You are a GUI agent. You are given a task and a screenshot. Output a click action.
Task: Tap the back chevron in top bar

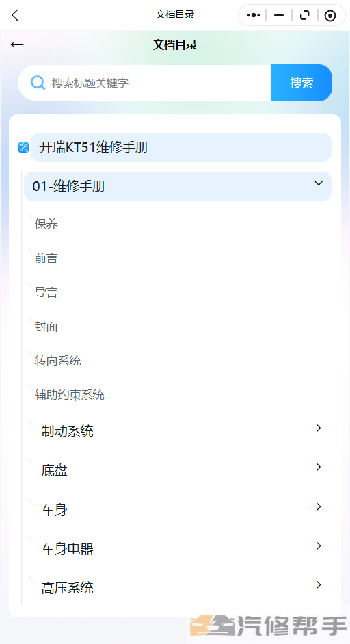[15, 15]
